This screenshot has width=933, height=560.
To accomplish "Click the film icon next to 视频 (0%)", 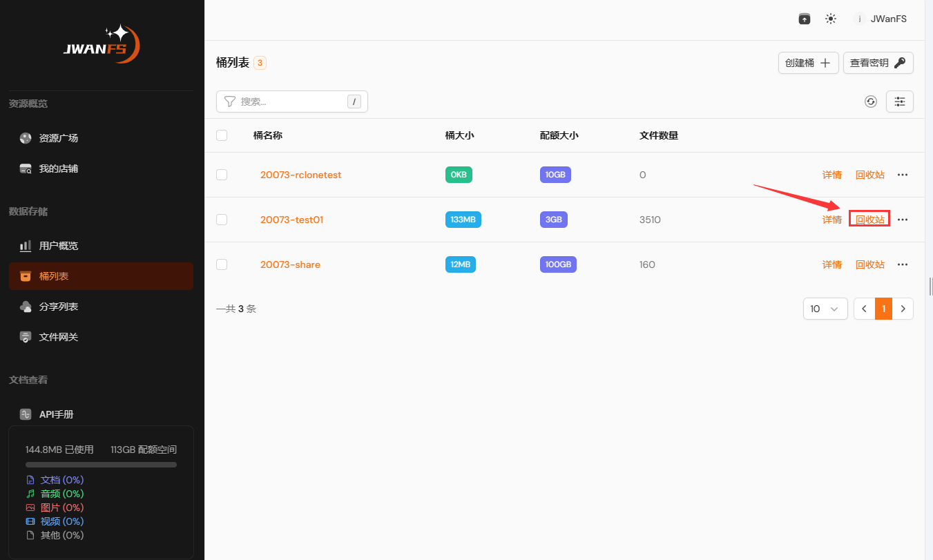I will [x=30, y=521].
